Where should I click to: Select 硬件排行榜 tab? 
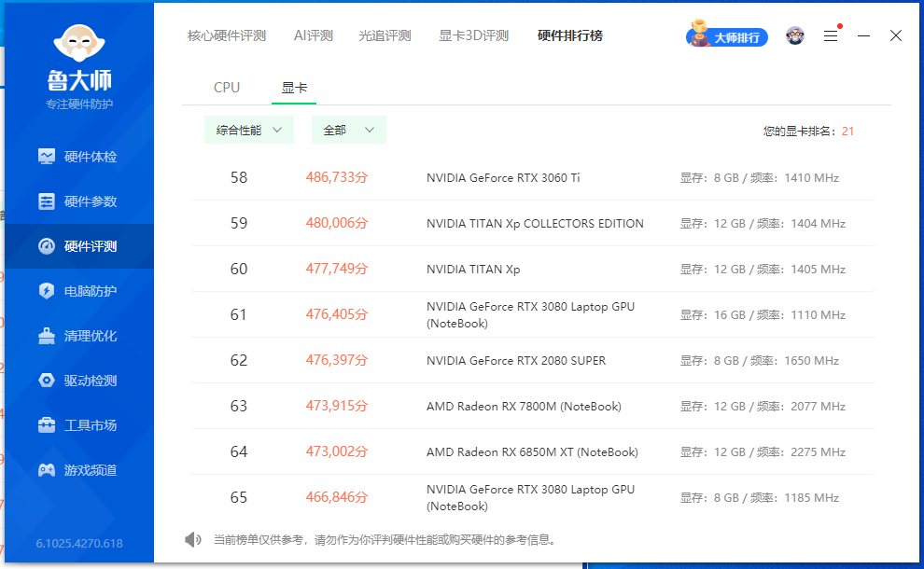click(570, 36)
